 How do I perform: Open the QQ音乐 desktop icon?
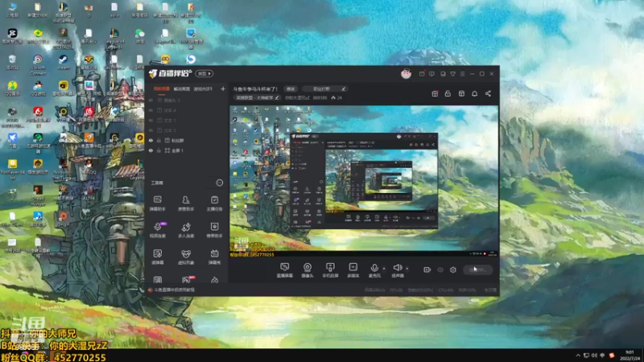click(x=12, y=88)
